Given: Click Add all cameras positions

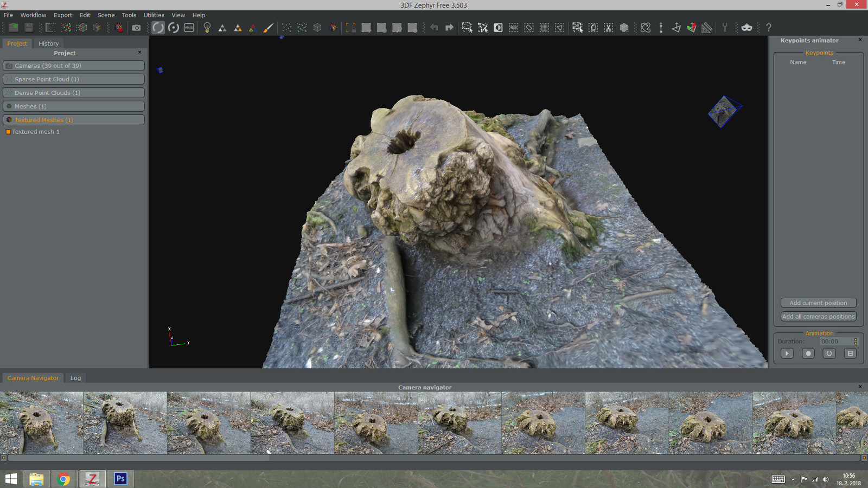Looking at the screenshot, I should pyautogui.click(x=818, y=316).
